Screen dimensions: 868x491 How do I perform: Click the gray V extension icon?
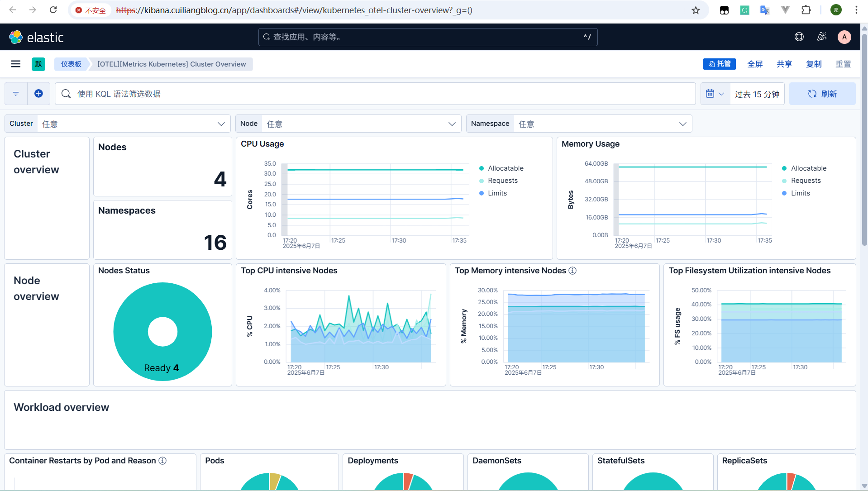coord(785,10)
